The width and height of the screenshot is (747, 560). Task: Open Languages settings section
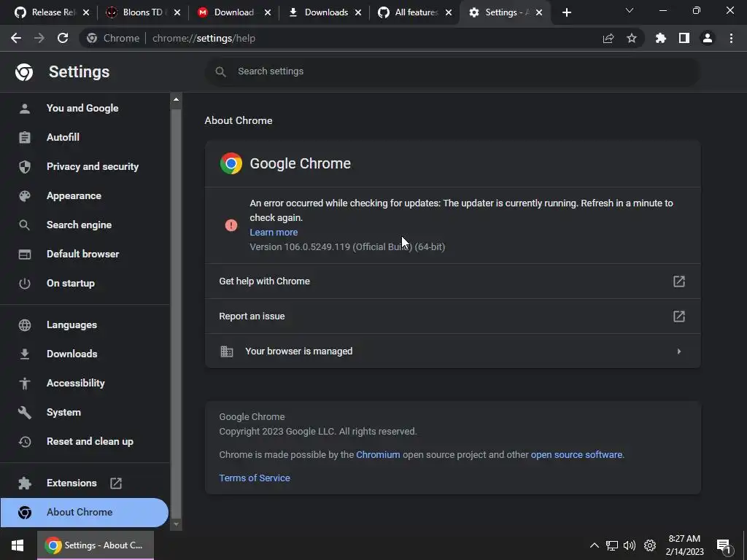point(71,324)
